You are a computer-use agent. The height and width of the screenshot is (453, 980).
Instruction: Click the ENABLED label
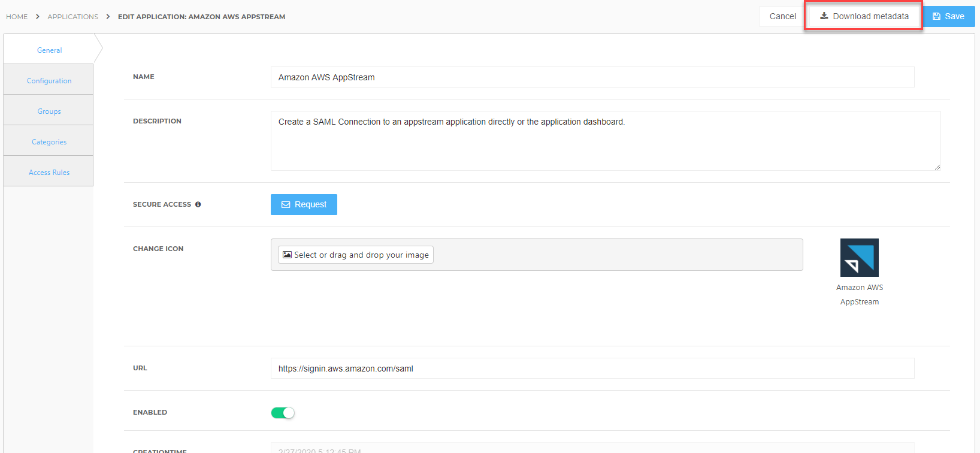tap(150, 412)
